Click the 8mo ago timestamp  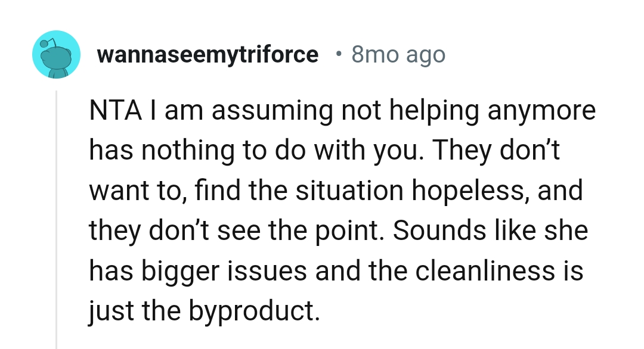(398, 54)
